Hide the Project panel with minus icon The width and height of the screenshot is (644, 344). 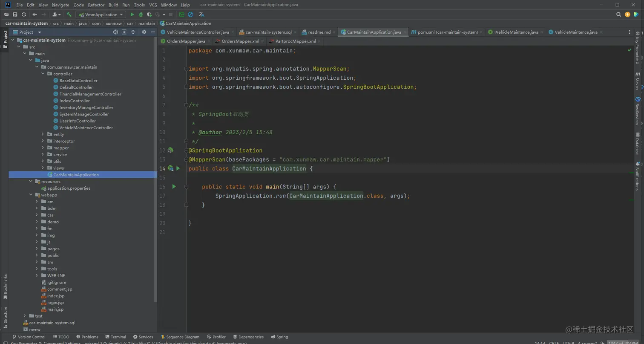[153, 32]
